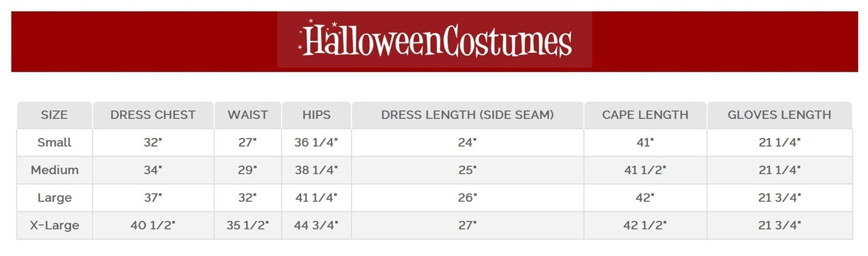Click the WAIST column header
Screen dimensions: 868x256
247,115
